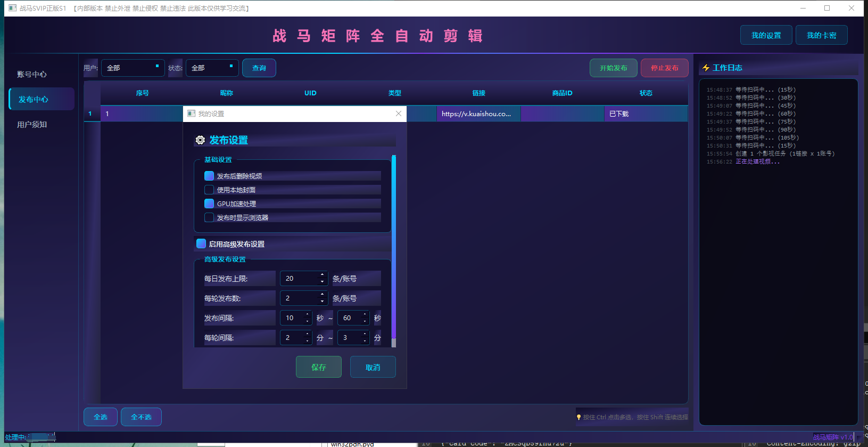The image size is (868, 447).
Task: Cancel settings with 取消 button
Action: click(373, 367)
